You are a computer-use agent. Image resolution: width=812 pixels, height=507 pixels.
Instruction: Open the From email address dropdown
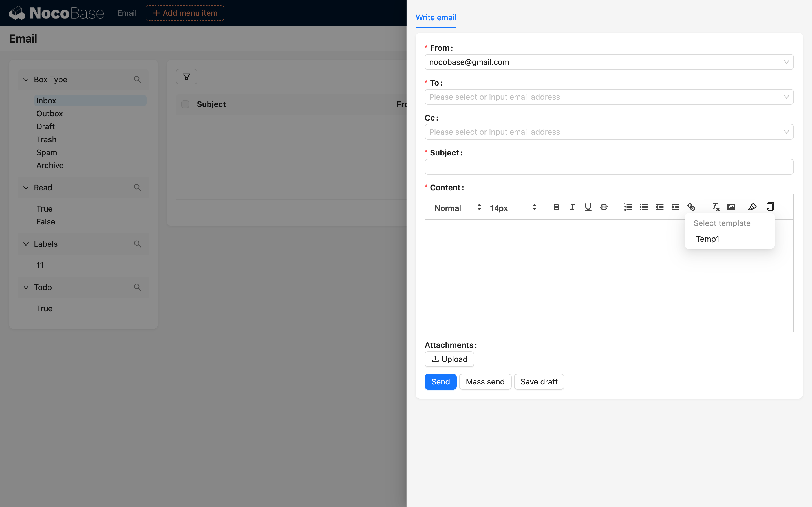pyautogui.click(x=609, y=62)
